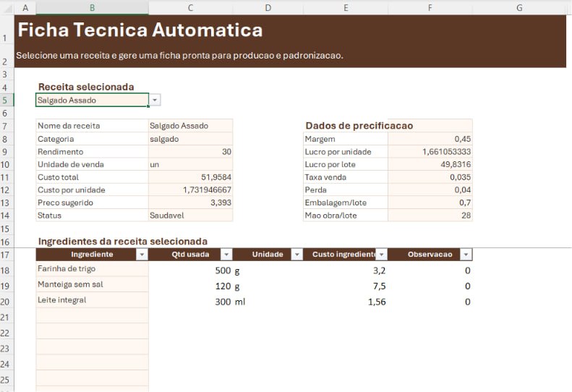Image resolution: width=572 pixels, height=392 pixels.
Task: Click the Custo total value 51,9584
Action: click(190, 177)
